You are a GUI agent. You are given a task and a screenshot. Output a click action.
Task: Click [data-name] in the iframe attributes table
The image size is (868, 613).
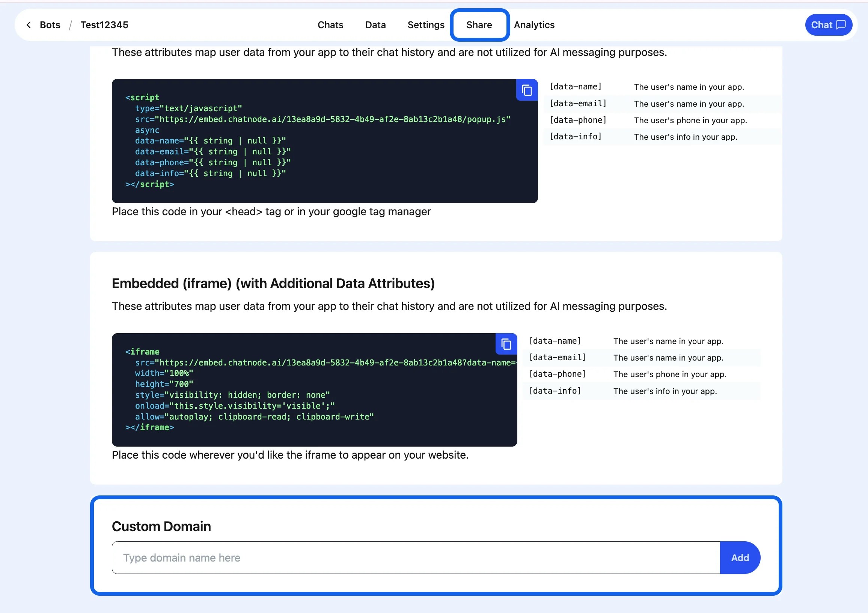point(555,341)
